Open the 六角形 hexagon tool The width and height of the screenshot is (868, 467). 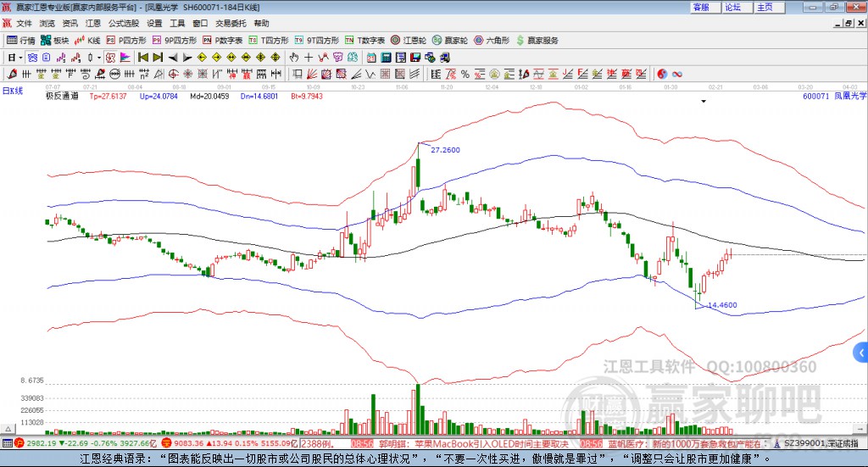492,40
